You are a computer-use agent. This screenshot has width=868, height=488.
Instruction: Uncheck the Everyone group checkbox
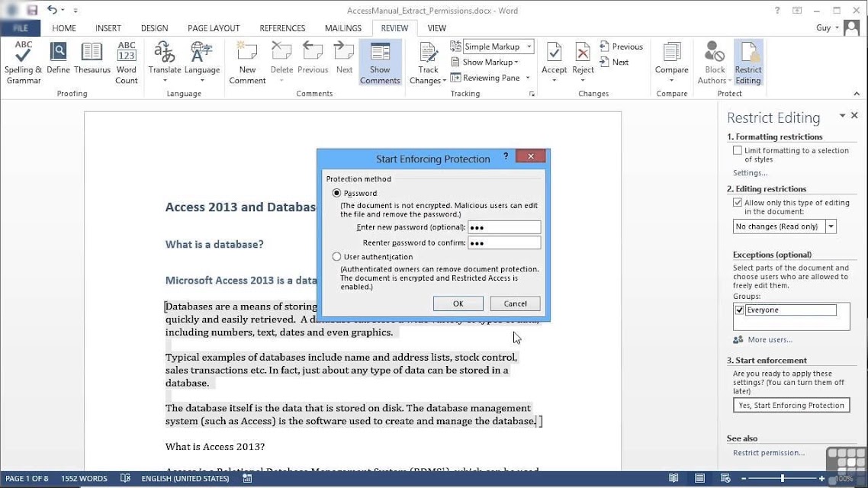click(x=740, y=310)
